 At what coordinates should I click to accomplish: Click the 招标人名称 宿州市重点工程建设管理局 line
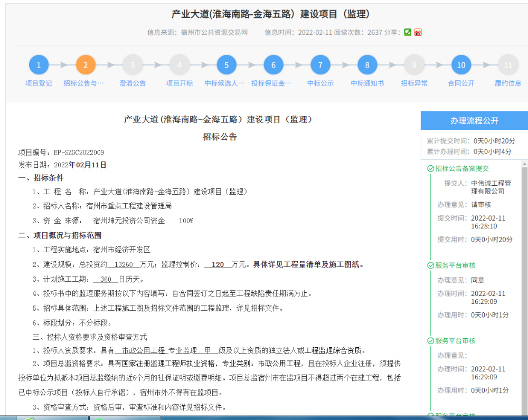102,206
